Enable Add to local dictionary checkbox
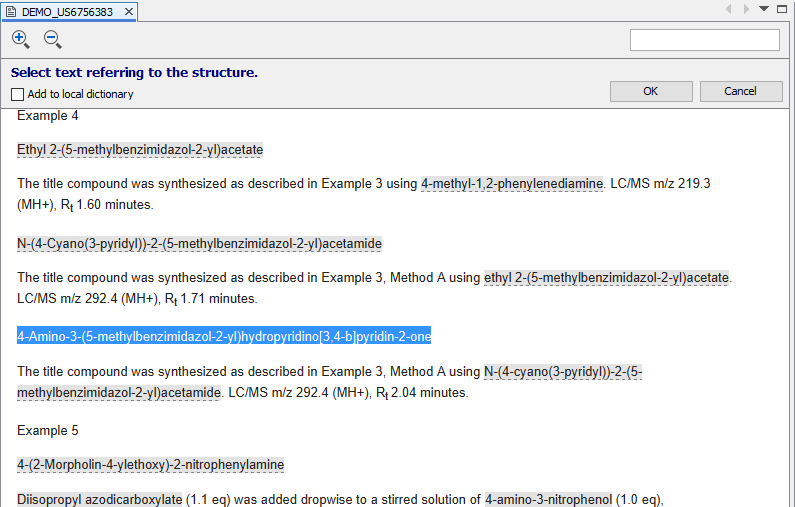The image size is (795, 507). [x=18, y=94]
